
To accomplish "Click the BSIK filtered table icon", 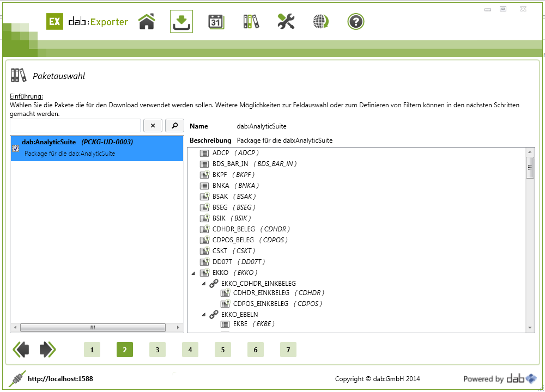I will [x=204, y=218].
